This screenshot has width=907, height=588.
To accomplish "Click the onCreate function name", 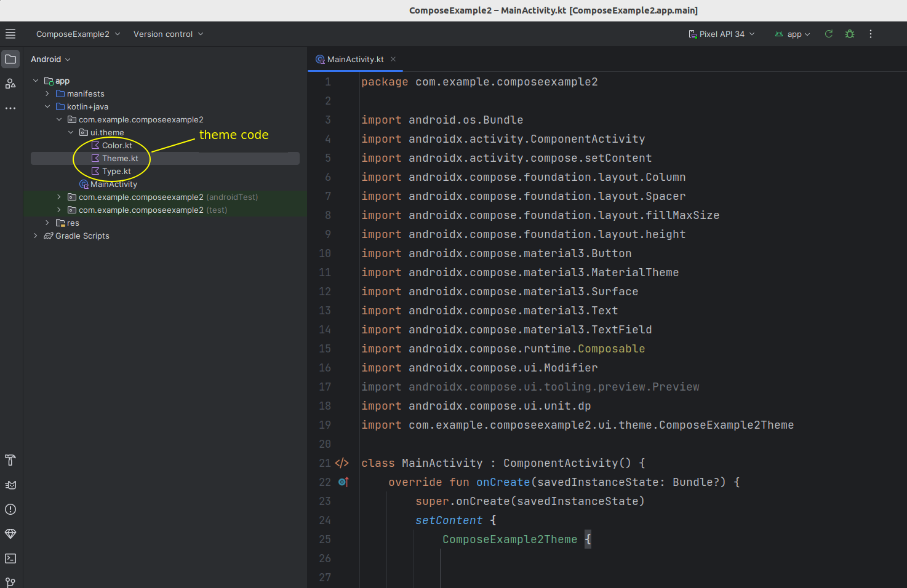I will 503,482.
